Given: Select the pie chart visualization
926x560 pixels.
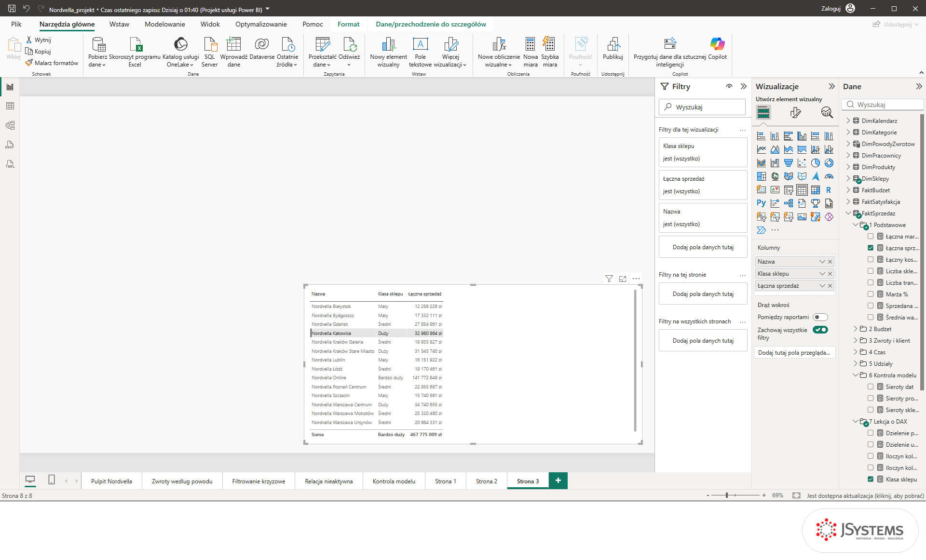Looking at the screenshot, I should pos(815,163).
